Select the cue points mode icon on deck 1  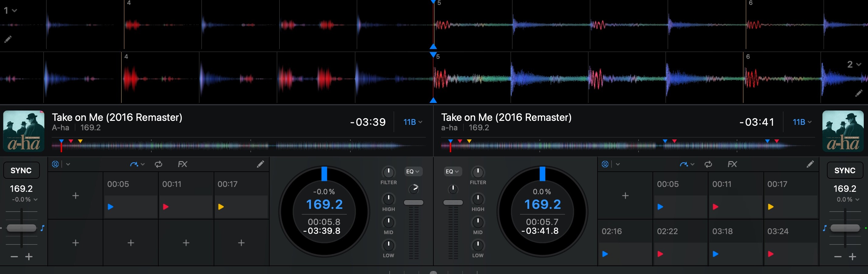point(55,164)
